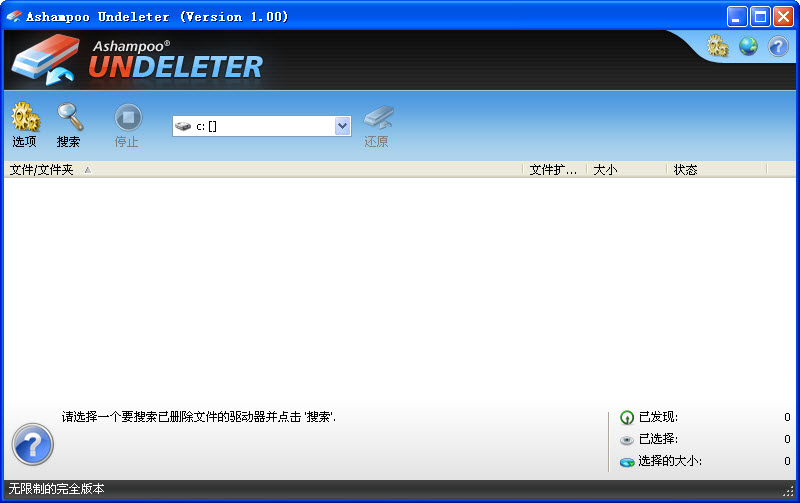Viewport: 800px width, 503px height.
Task: Expand the drive selection dropdown arrow
Action: (x=342, y=126)
